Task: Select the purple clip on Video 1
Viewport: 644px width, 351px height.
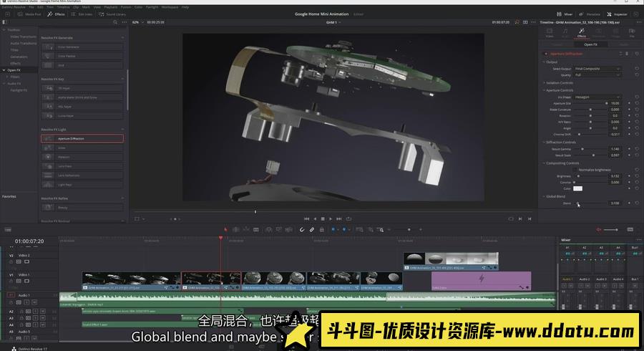Action: point(481,281)
